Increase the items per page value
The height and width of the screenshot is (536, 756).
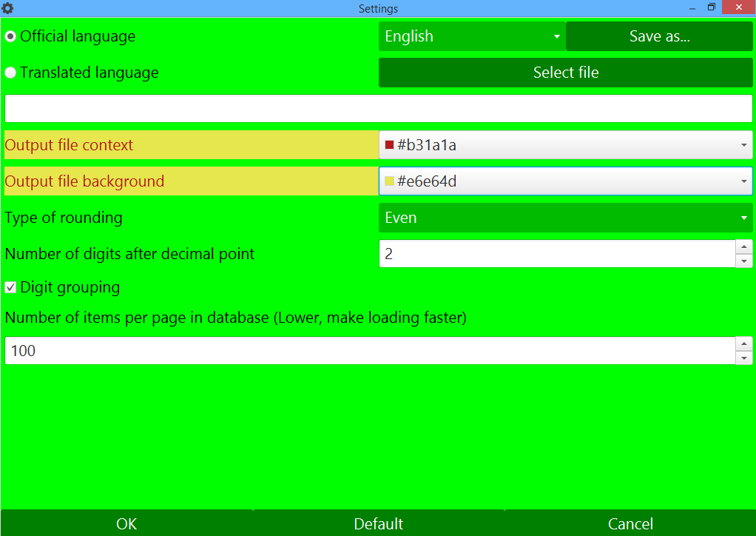click(x=744, y=344)
